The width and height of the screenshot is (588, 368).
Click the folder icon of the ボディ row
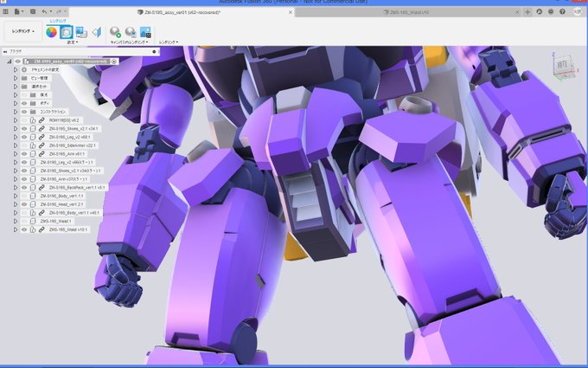pos(33,103)
